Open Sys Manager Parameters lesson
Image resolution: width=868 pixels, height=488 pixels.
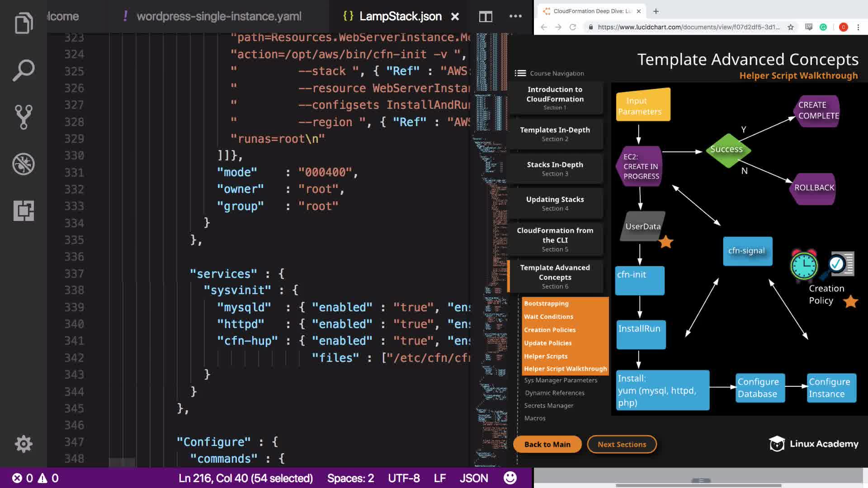[x=561, y=380]
